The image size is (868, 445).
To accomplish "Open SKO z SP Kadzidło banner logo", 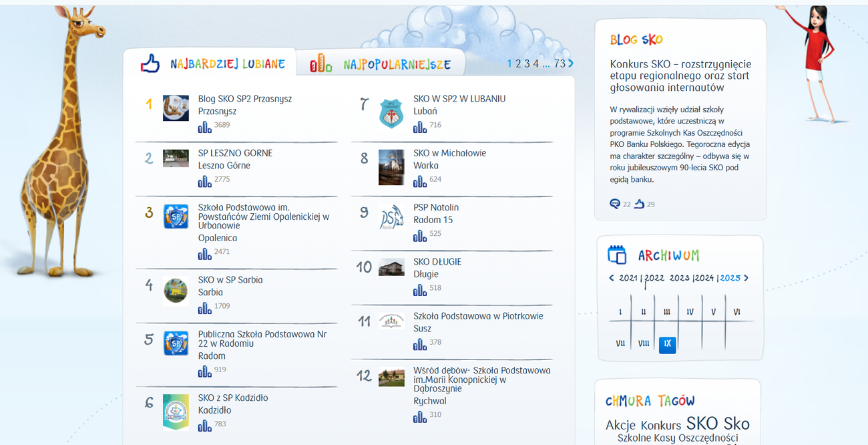I will pyautogui.click(x=176, y=412).
